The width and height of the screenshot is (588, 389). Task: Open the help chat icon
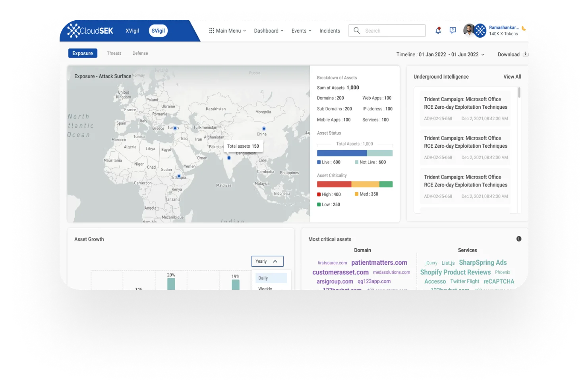point(453,31)
